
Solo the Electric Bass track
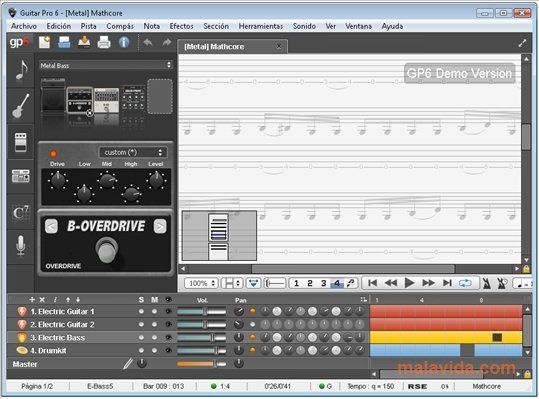(141, 337)
